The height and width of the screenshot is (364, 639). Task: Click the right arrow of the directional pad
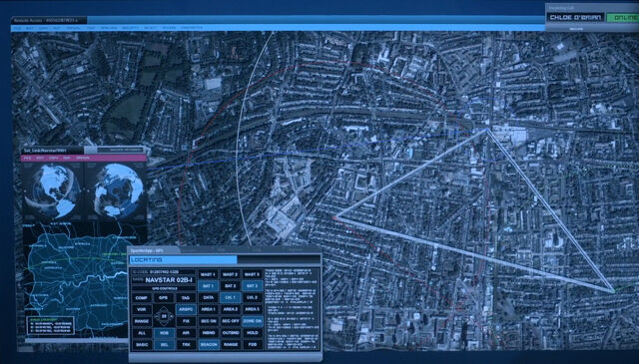point(171,315)
